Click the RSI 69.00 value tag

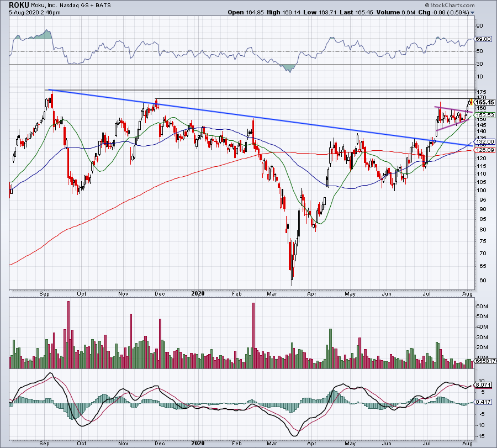484,39
